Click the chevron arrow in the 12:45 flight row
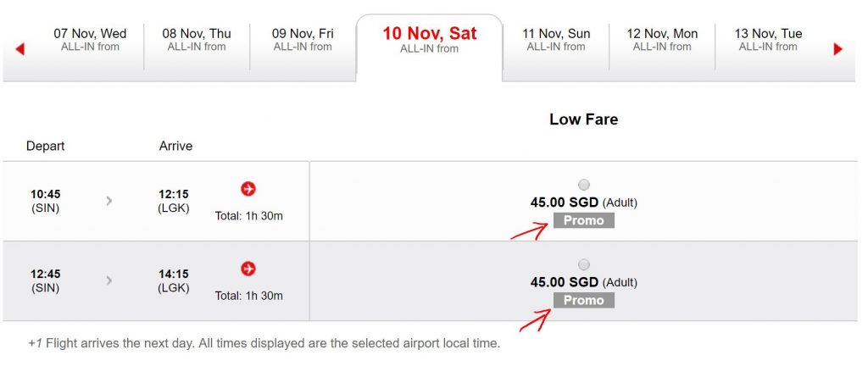The height and width of the screenshot is (383, 868). coord(109,280)
